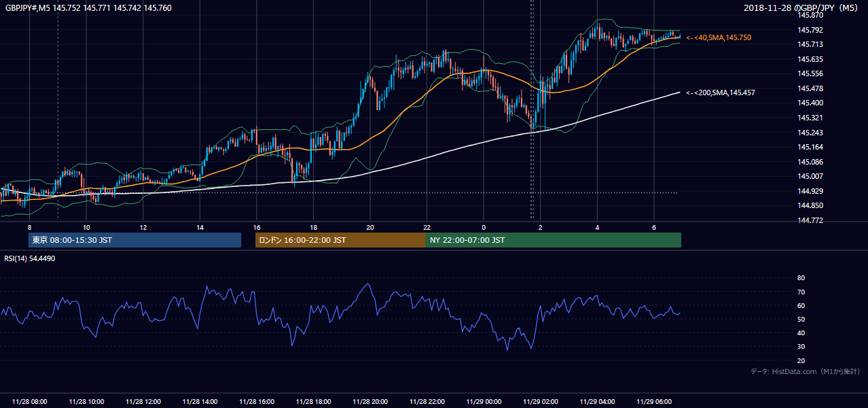The width and height of the screenshot is (868, 408).
Task: Select the 40 SMA label reading 145.750
Action: point(719,38)
